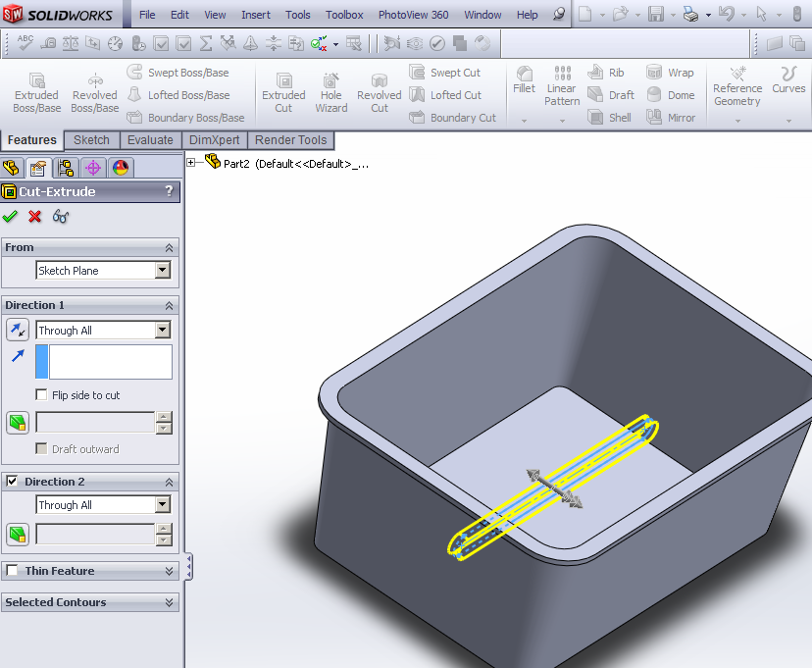812x668 pixels.
Task: Toggle Draft outward checkbox
Action: click(41, 448)
